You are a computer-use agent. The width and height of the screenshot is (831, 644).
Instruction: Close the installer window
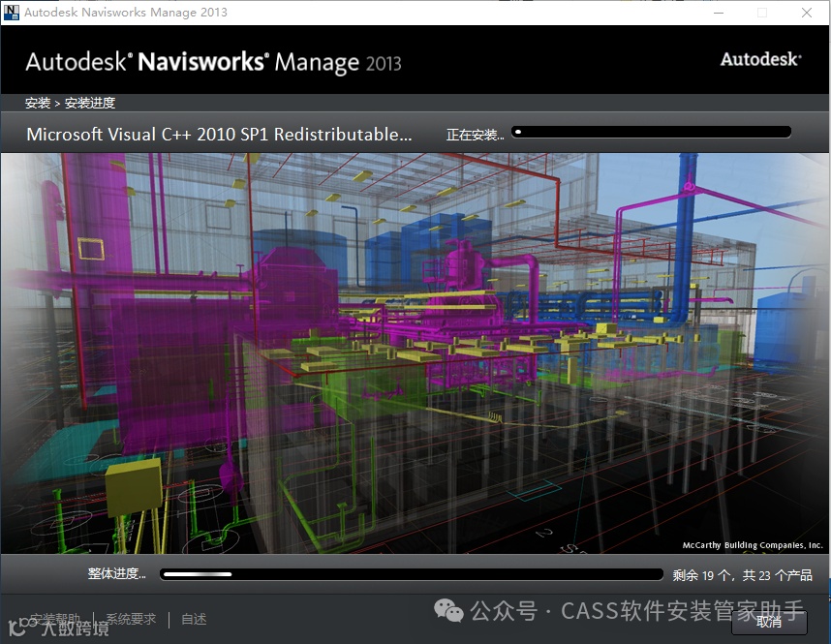[807, 13]
